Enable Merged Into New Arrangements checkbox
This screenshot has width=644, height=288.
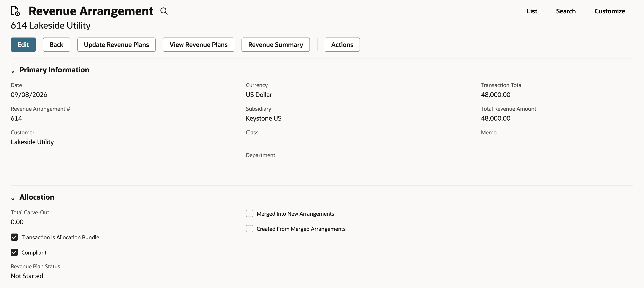(x=250, y=213)
